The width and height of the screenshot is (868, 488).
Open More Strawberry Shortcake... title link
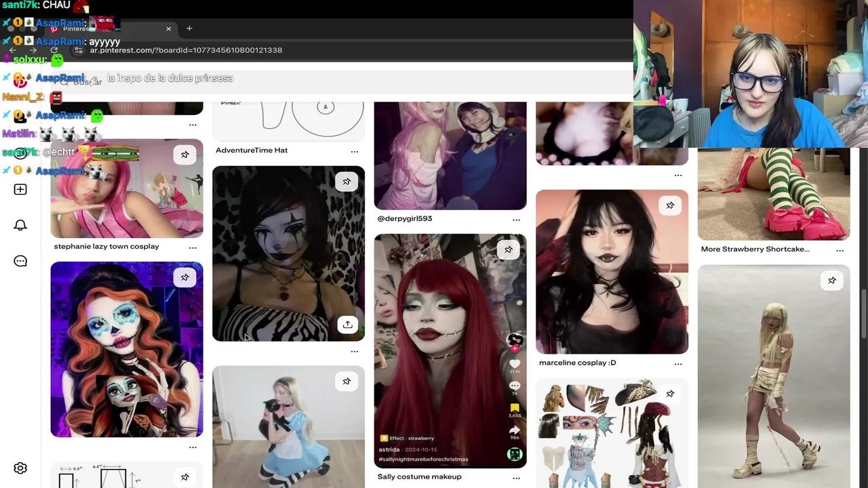755,249
